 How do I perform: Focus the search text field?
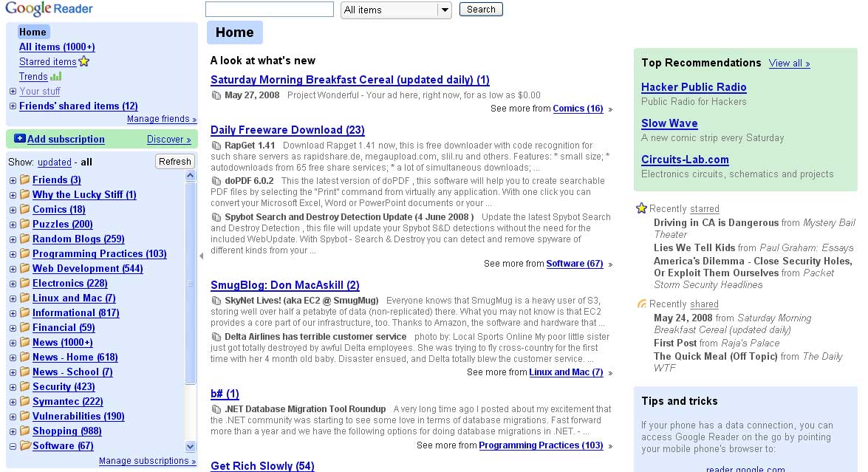tap(270, 10)
